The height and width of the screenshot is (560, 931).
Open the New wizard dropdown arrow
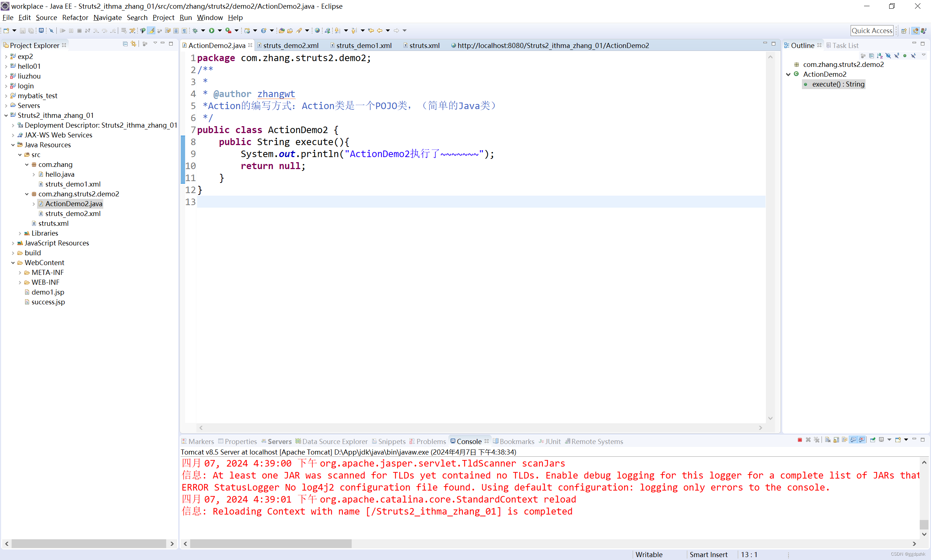click(x=14, y=31)
